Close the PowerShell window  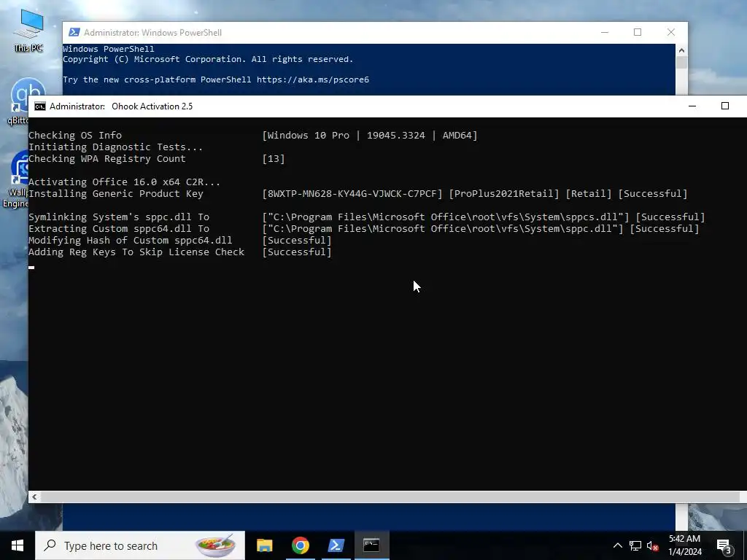[x=671, y=32]
